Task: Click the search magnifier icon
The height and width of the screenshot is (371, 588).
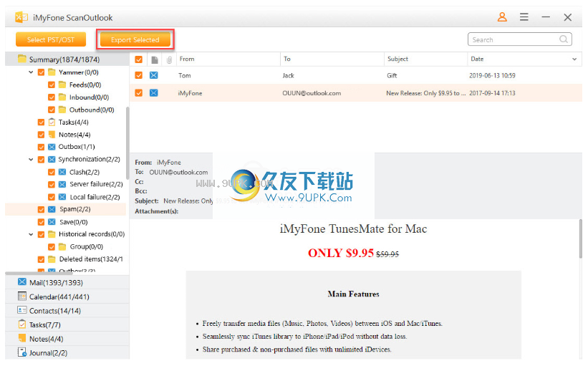Action: (x=563, y=39)
